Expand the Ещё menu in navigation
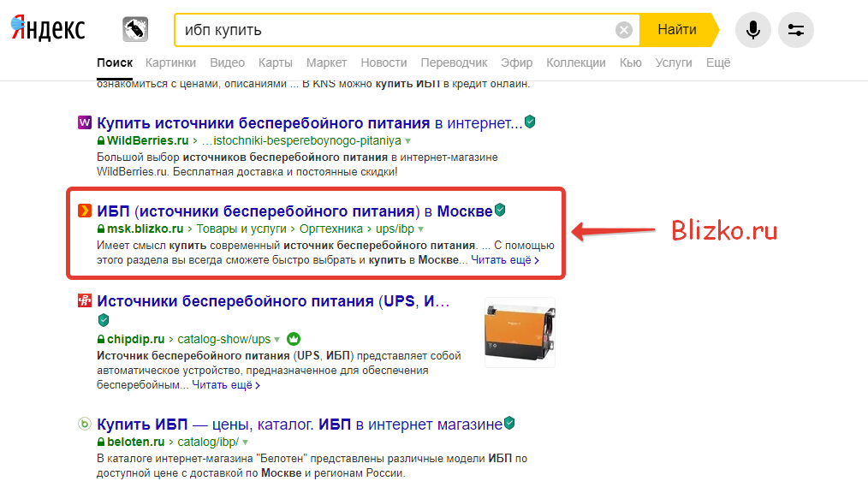Image resolution: width=868 pixels, height=493 pixels. (718, 62)
